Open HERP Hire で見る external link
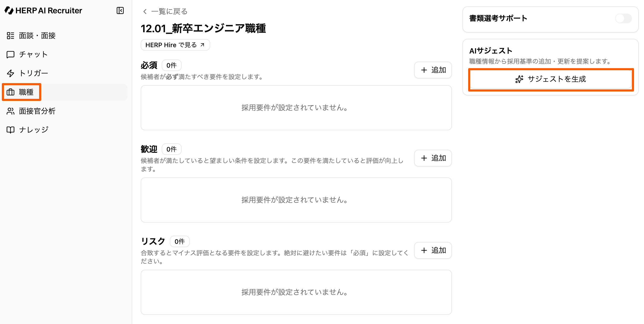This screenshot has width=644, height=324. point(175,45)
